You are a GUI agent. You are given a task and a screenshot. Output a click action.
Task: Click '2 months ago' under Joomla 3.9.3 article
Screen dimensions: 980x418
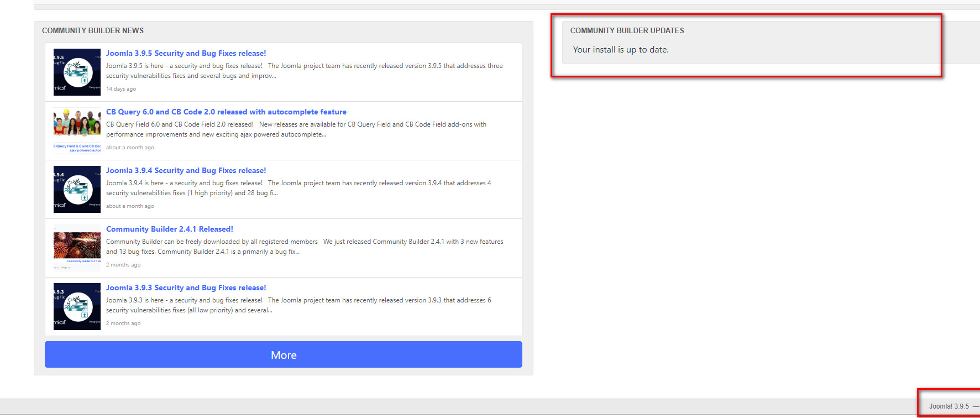click(x=123, y=323)
